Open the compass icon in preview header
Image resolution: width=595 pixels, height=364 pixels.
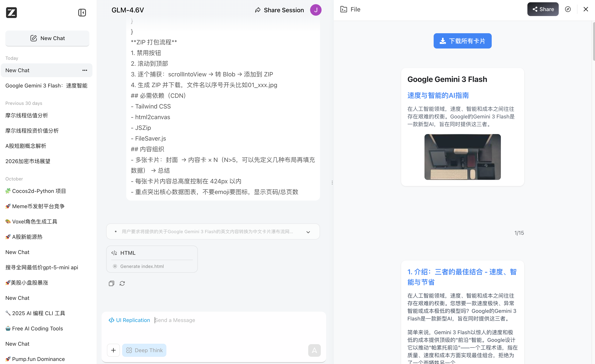568,9
